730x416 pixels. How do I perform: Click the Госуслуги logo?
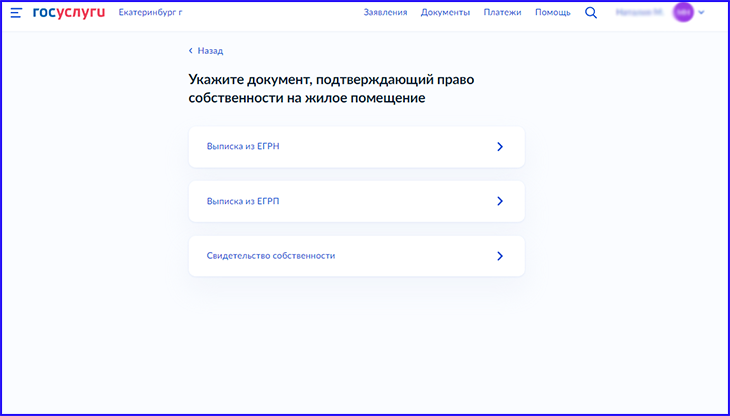(x=68, y=13)
